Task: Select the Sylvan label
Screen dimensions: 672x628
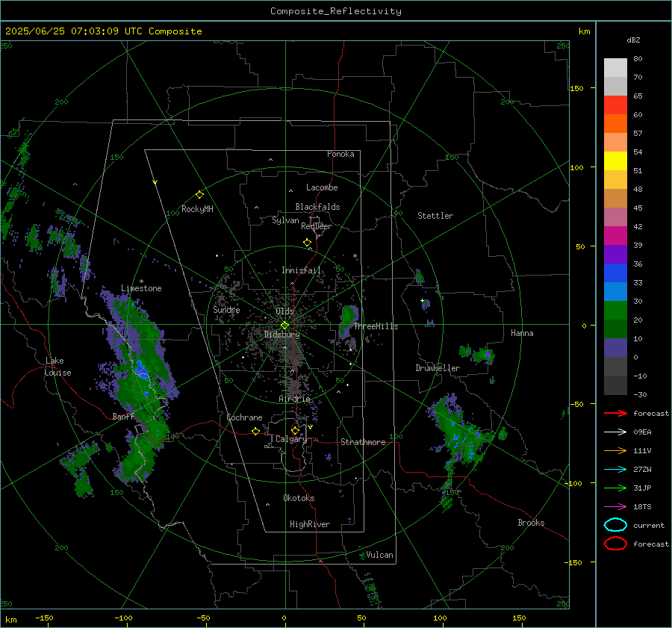Action: point(285,220)
